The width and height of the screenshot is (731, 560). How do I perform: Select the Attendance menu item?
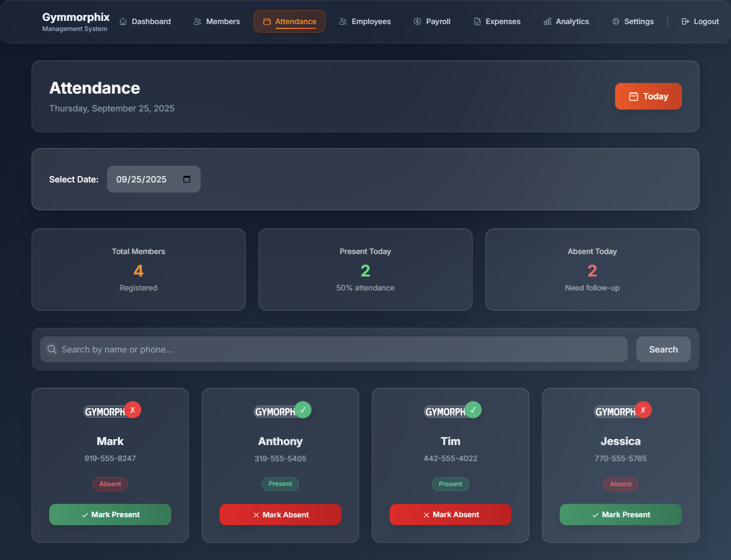(x=289, y=21)
